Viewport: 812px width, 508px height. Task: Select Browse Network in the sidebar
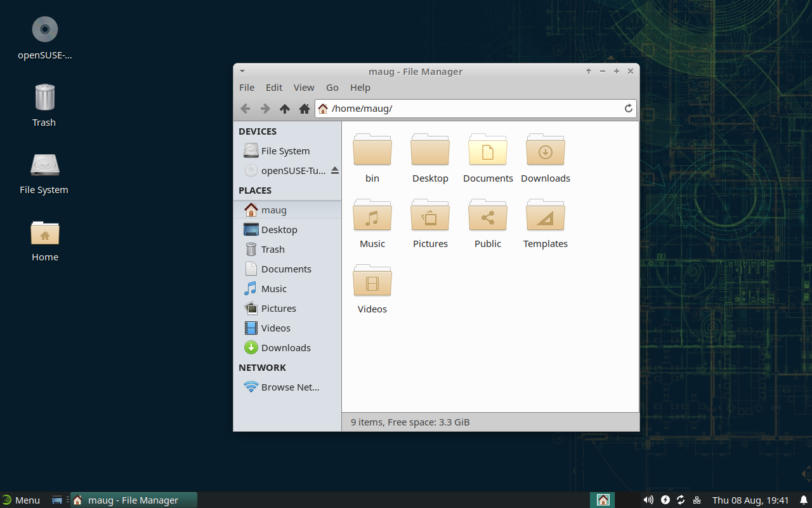(282, 387)
